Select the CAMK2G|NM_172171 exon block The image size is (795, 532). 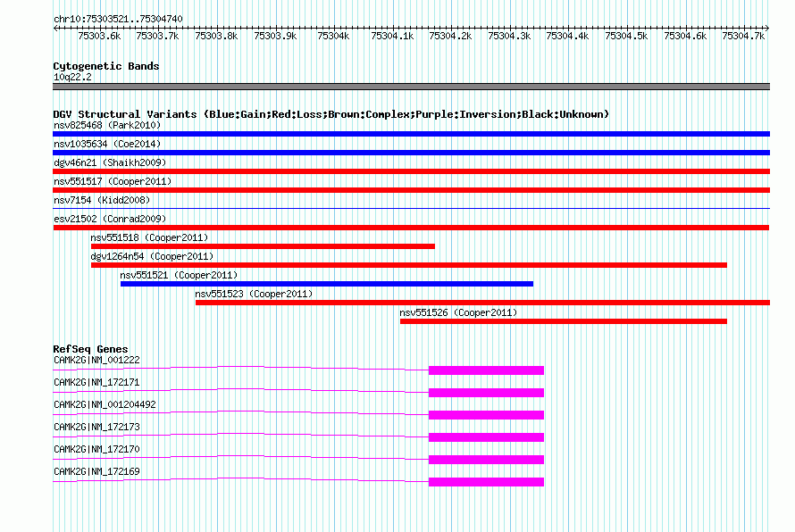(x=486, y=393)
